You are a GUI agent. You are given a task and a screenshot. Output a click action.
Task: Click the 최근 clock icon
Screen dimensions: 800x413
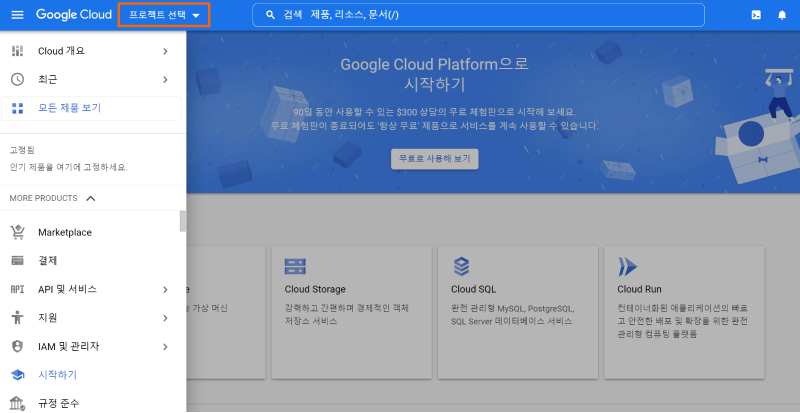pos(17,79)
